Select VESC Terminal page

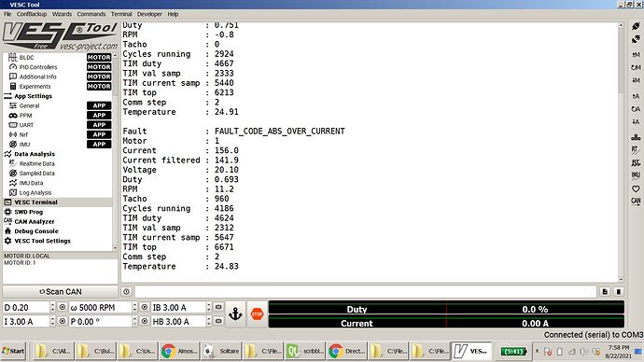tap(58, 202)
